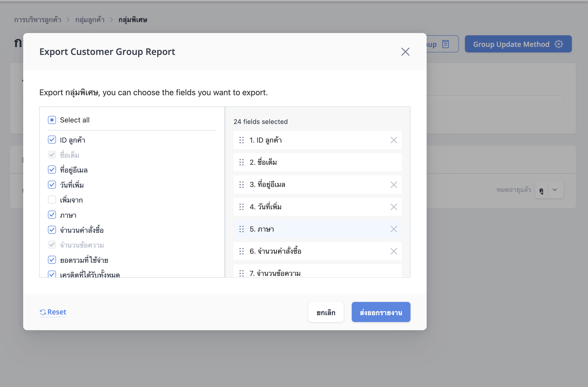Viewport: 588px width, 387px height.
Task: Click the document icon on the background button
Action: click(x=446, y=44)
